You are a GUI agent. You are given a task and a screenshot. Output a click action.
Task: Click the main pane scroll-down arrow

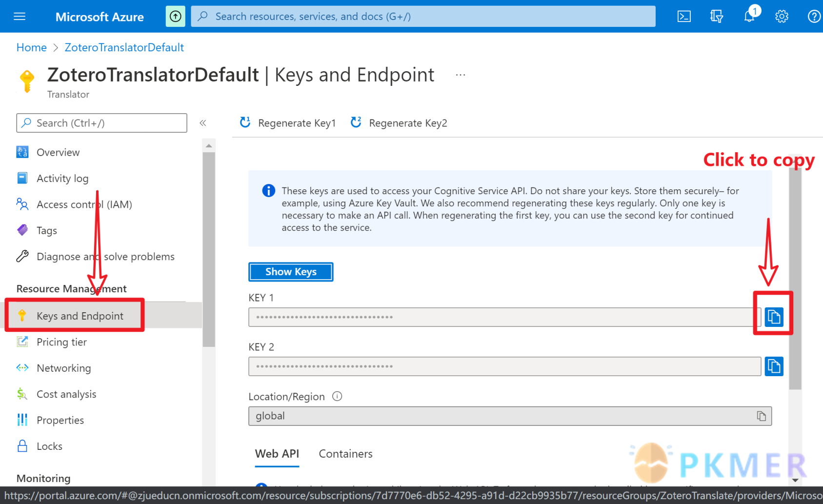pyautogui.click(x=795, y=480)
